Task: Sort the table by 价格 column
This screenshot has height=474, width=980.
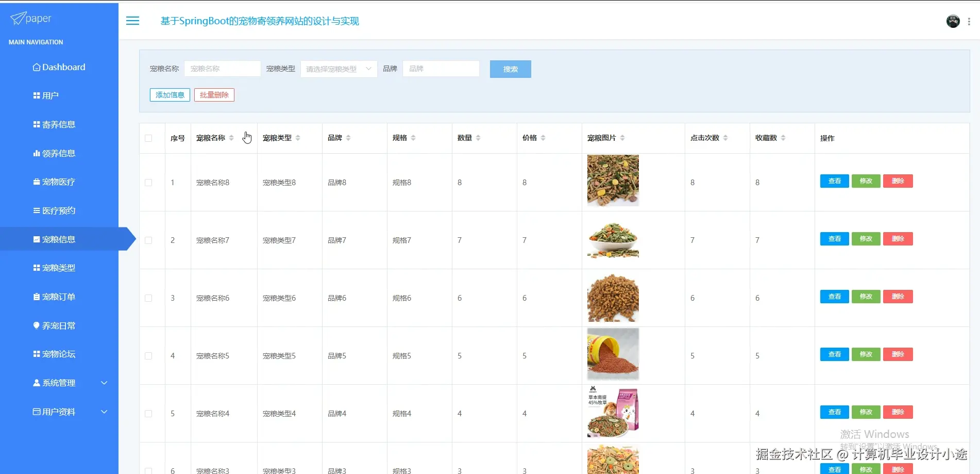Action: coord(543,138)
